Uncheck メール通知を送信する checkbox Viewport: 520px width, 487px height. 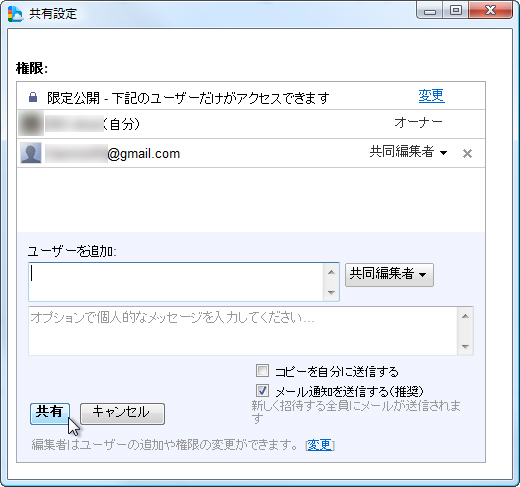click(x=262, y=390)
